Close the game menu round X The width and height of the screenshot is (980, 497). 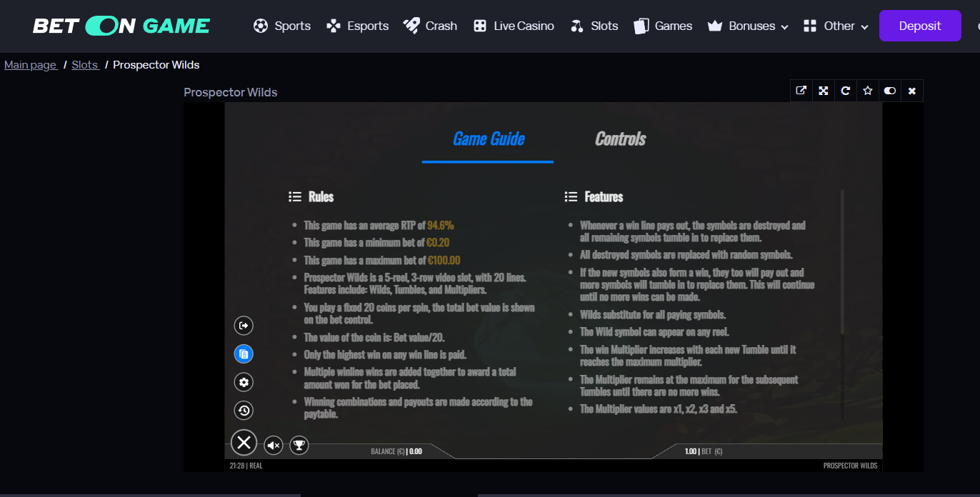[244, 443]
